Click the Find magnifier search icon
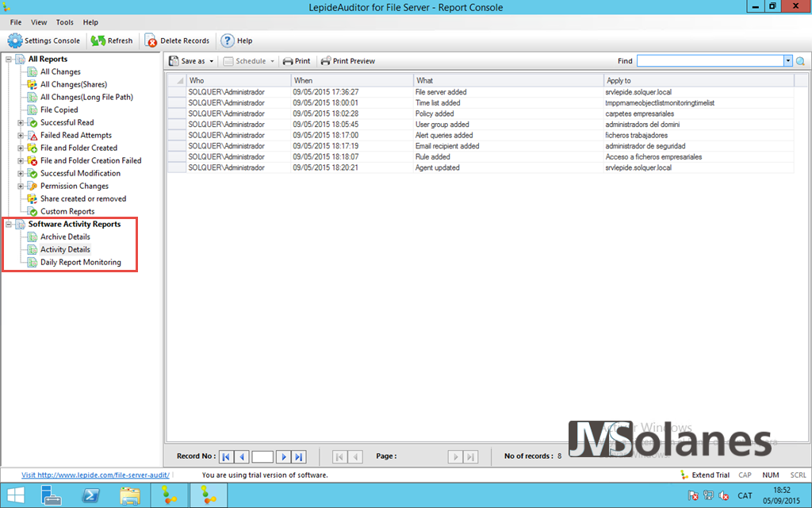 [x=800, y=61]
